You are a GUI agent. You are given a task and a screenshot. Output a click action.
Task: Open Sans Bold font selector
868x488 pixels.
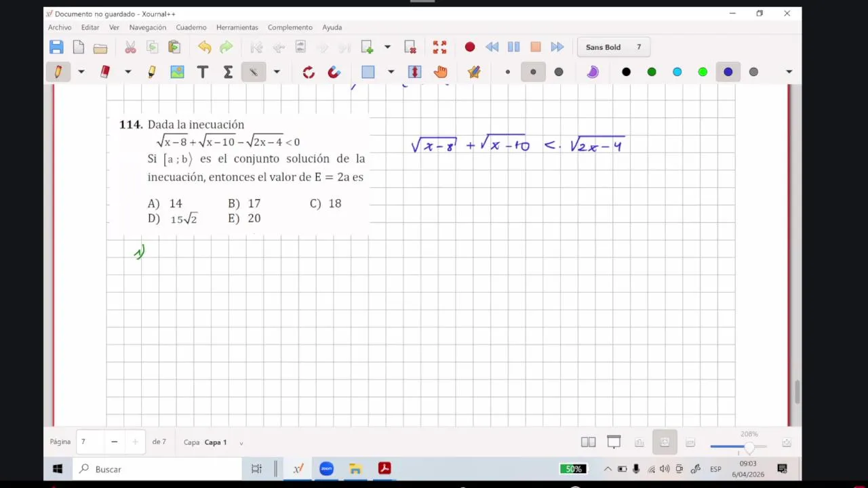point(614,47)
